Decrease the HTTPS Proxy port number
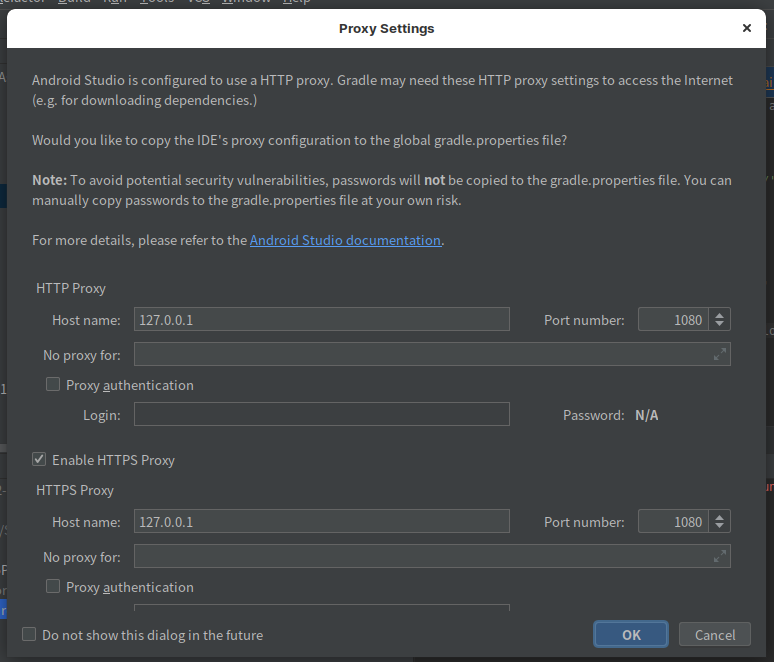 pos(719,526)
